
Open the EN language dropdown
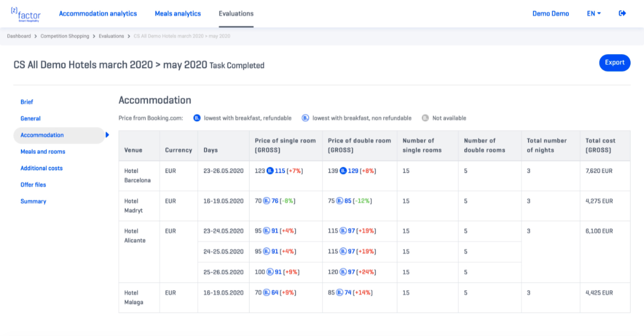[594, 13]
